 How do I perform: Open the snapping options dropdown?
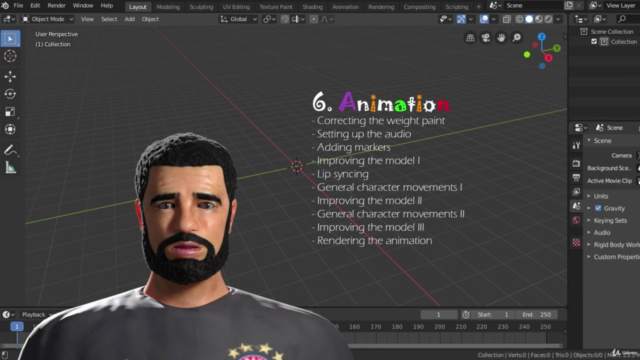[298, 19]
